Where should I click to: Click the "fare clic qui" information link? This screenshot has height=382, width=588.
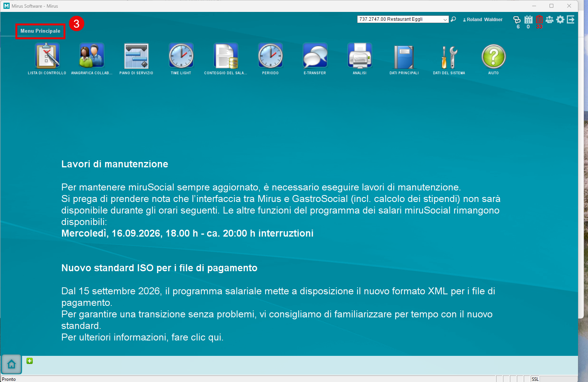[197, 337]
